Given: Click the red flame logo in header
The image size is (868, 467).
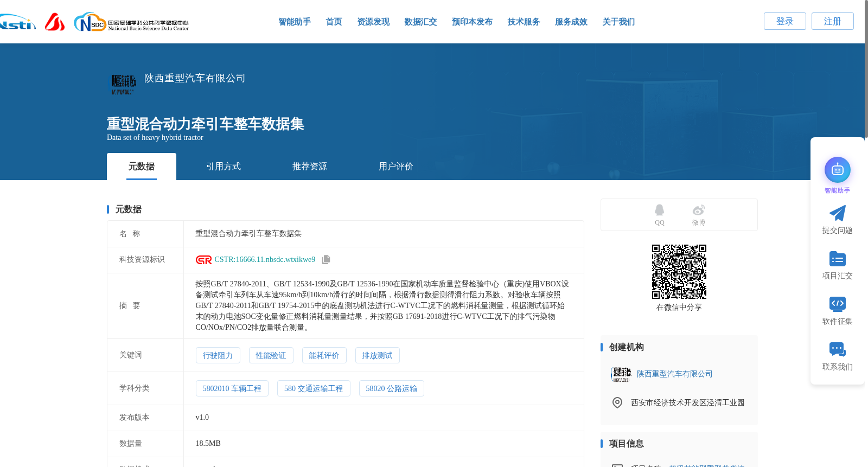Looking at the screenshot, I should coord(55,22).
